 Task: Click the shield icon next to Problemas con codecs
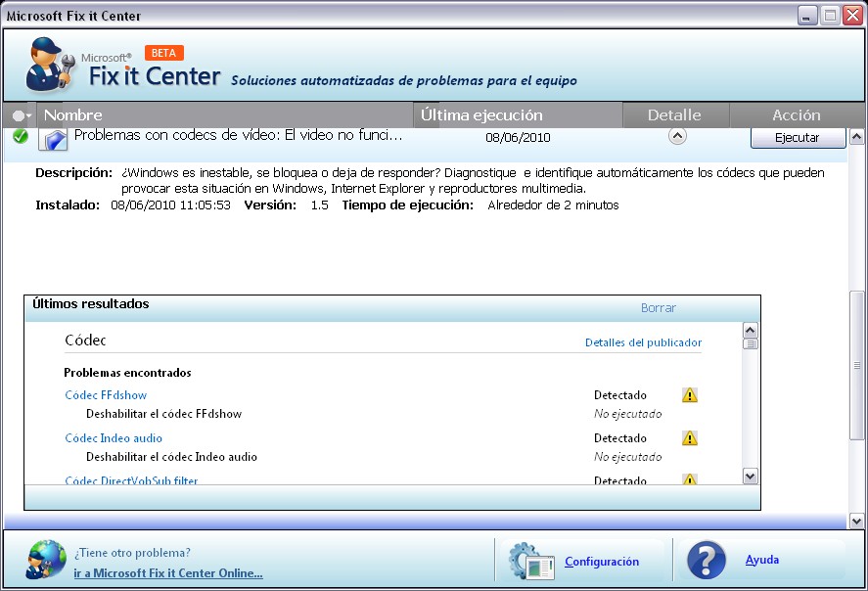53,139
